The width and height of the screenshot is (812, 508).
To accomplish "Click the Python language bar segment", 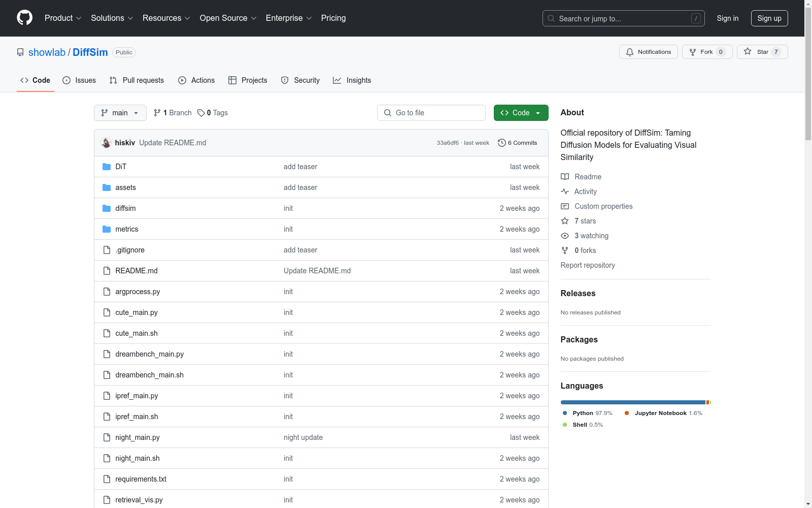I will (x=633, y=402).
